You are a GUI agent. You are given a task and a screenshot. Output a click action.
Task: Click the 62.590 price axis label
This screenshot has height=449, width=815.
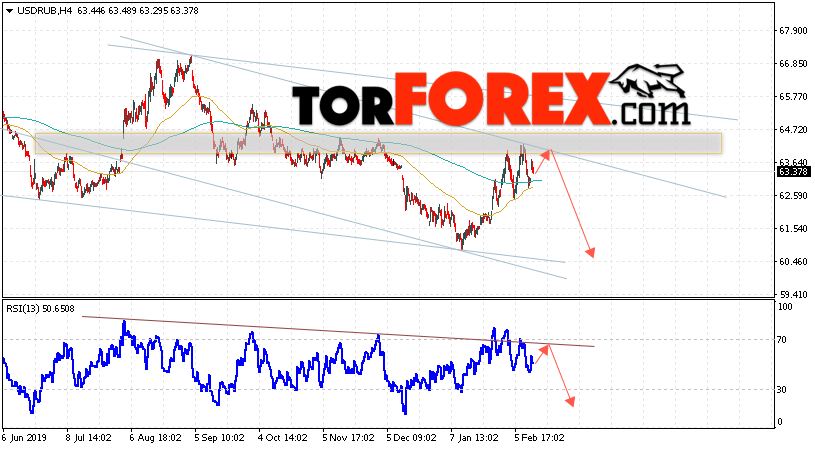pyautogui.click(x=793, y=195)
